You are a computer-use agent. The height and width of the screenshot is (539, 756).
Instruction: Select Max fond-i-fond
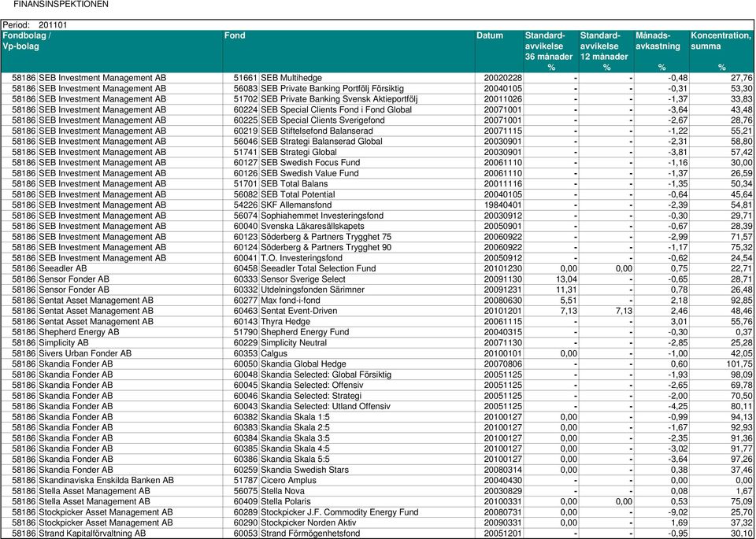(x=291, y=301)
